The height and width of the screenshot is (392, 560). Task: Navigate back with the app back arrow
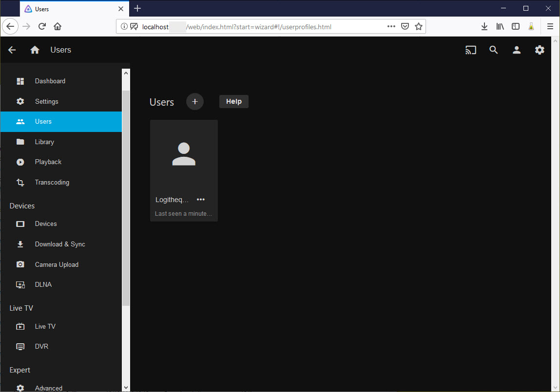tap(12, 50)
